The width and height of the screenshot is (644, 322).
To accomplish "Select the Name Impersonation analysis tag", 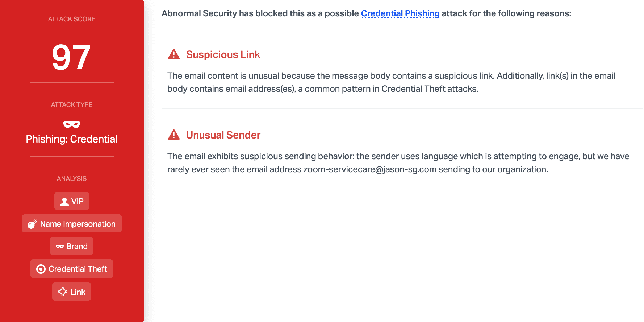I will pyautogui.click(x=72, y=223).
